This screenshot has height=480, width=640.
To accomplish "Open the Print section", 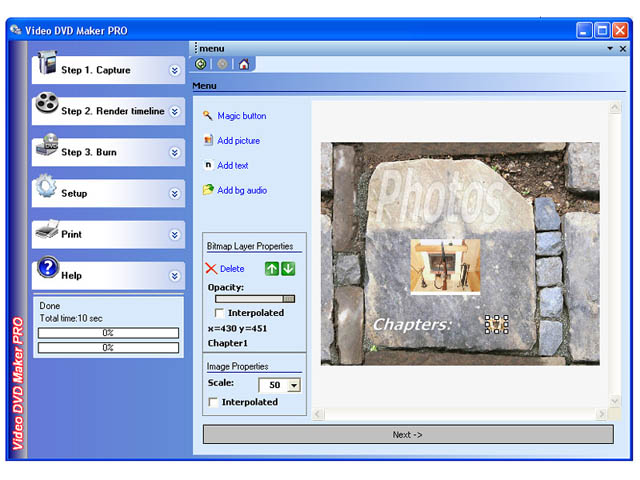I will click(108, 234).
